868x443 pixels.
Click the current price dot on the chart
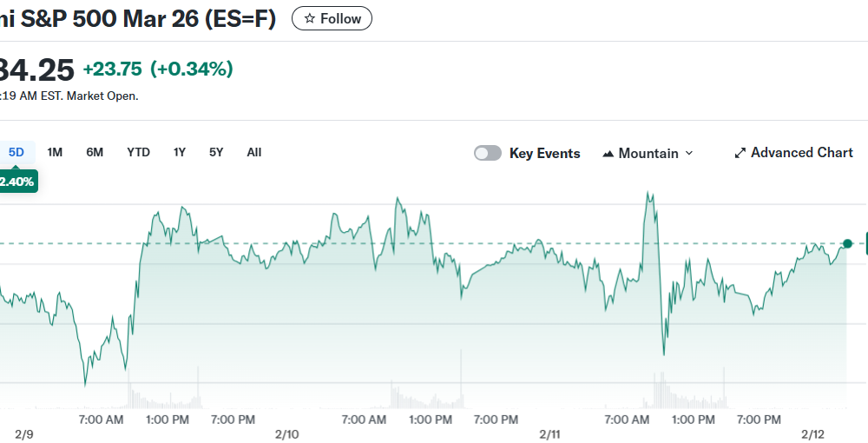tap(847, 243)
